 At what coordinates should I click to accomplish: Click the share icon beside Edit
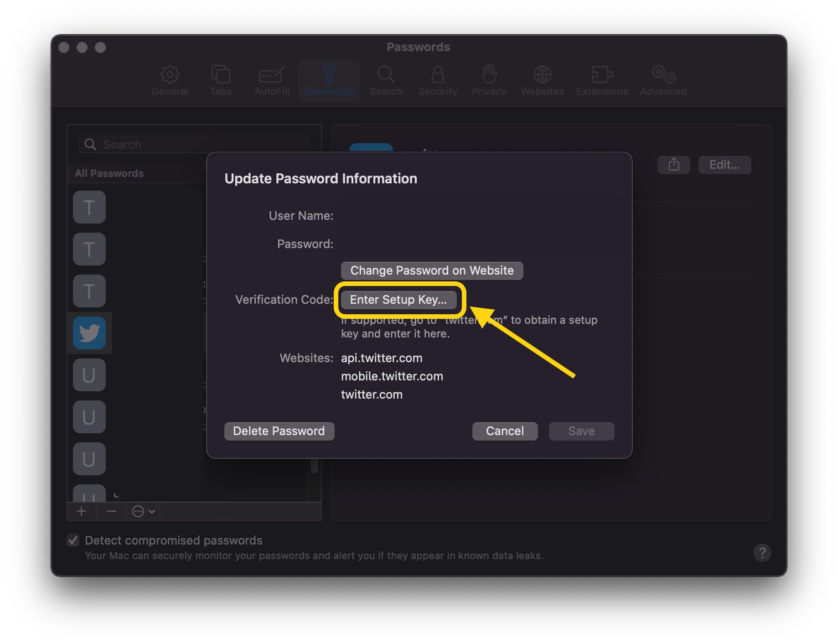pyautogui.click(x=673, y=165)
